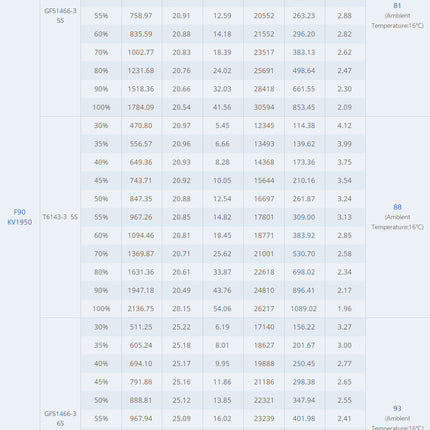Click the 30594 RPM cell
This screenshot has height=430, width=430.
click(264, 107)
